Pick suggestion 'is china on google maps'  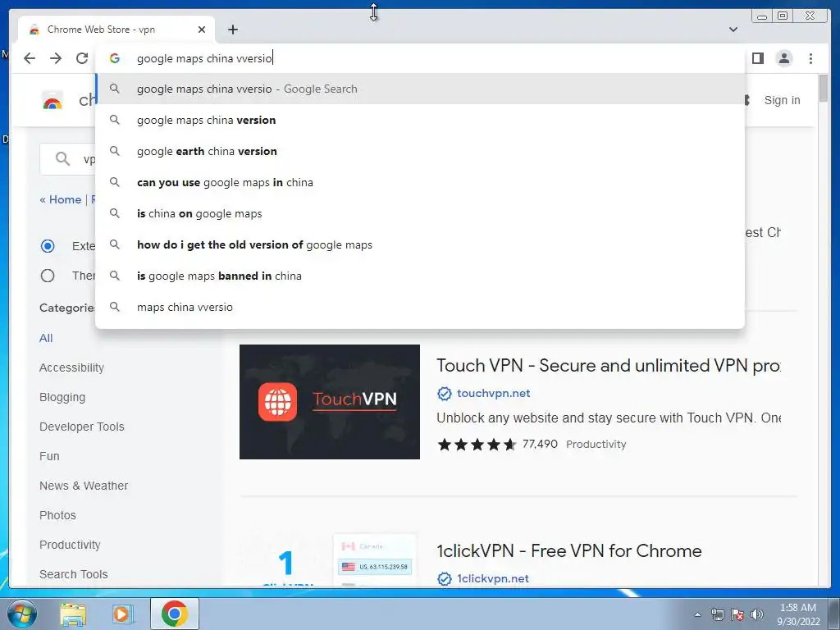[420, 213]
